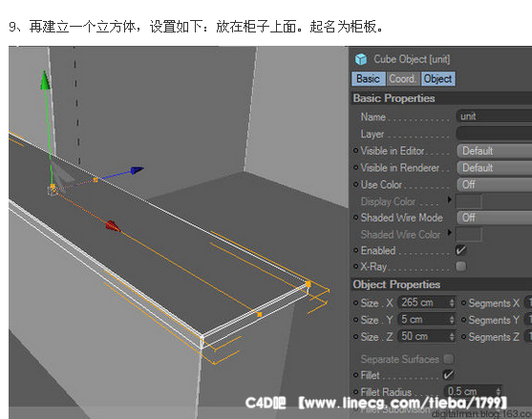Click the Enabled animation dot

pos(355,250)
